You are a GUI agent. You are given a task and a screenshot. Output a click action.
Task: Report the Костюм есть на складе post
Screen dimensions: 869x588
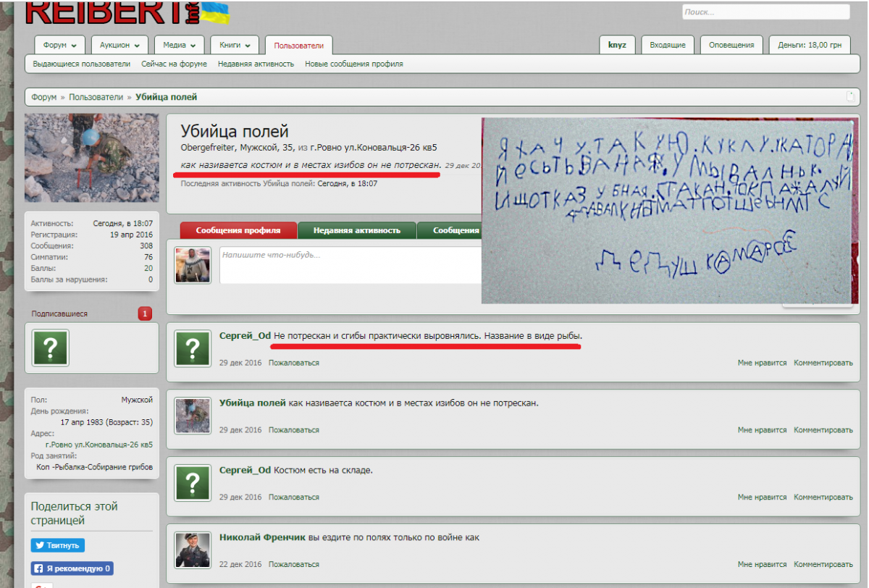pos(293,497)
